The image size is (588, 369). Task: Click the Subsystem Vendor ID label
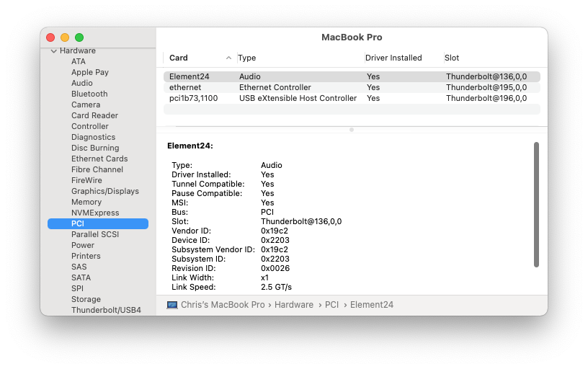[213, 250]
